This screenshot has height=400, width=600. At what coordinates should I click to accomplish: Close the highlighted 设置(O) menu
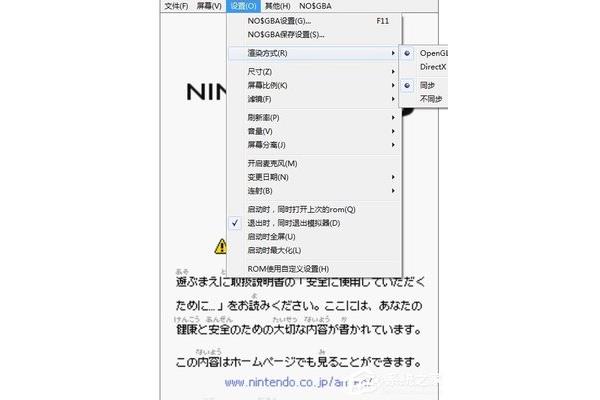[x=244, y=6]
